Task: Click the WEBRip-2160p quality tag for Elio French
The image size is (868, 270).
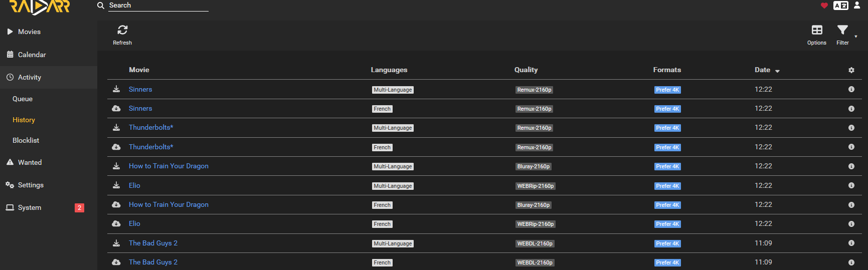Action: click(536, 224)
